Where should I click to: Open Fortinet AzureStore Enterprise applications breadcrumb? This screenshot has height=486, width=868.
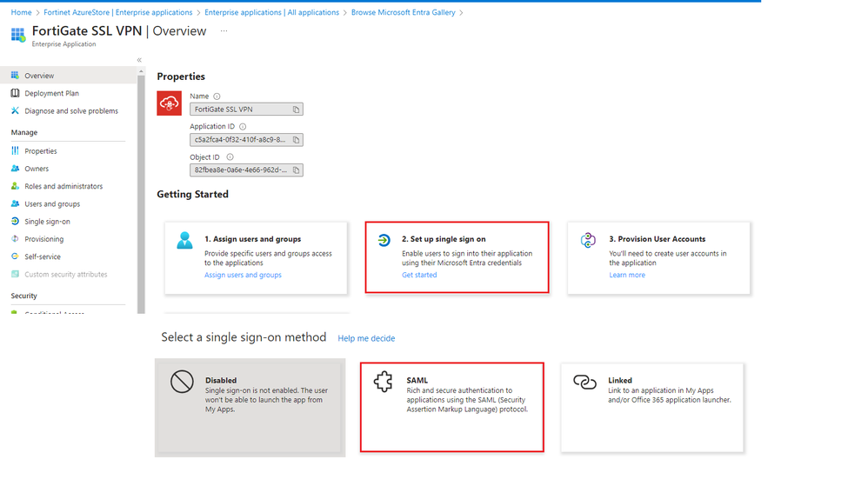pos(118,12)
